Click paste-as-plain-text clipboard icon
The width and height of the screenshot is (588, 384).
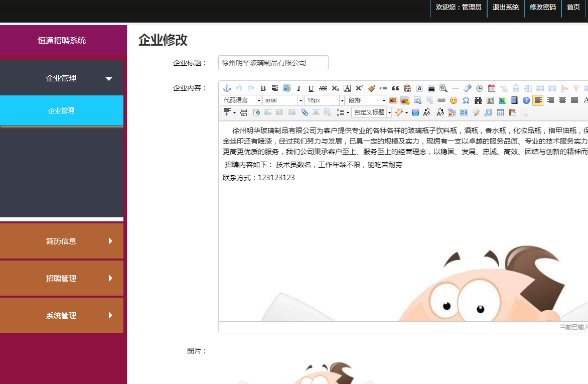pyautogui.click(x=407, y=88)
